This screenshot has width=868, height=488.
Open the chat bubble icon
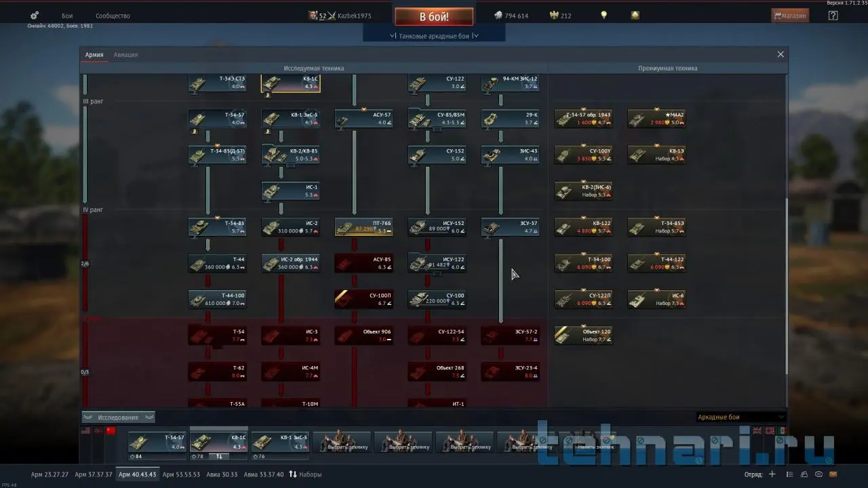(818, 474)
